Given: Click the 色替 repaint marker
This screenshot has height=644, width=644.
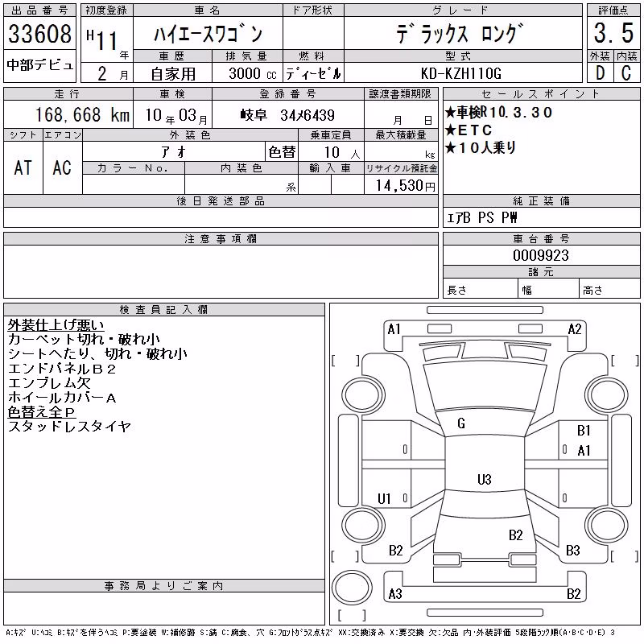Looking at the screenshot, I should click(283, 152).
